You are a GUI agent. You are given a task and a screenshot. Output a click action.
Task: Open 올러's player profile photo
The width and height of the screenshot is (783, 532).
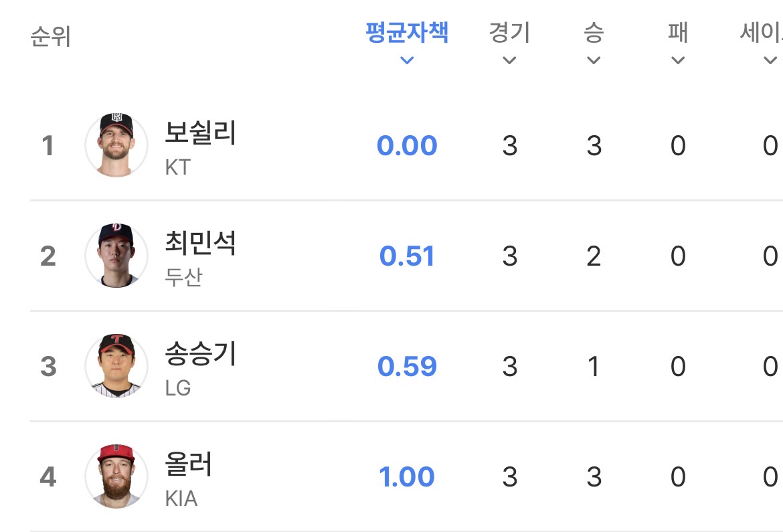coord(116,476)
